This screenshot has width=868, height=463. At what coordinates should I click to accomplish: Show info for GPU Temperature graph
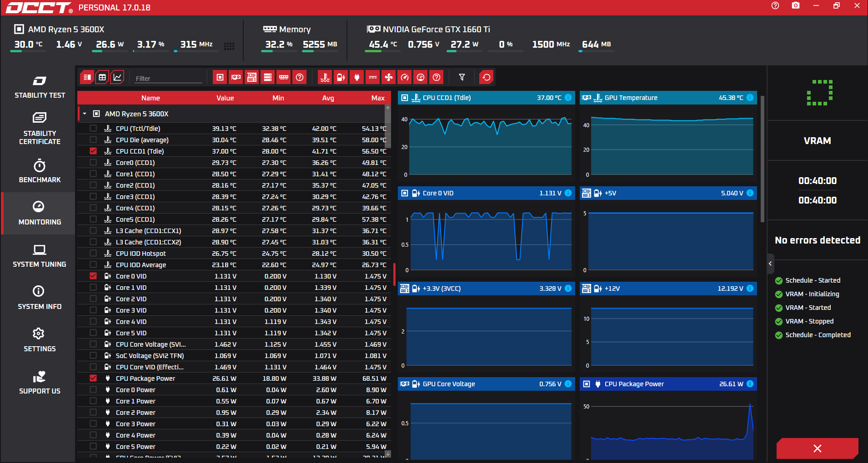point(750,98)
